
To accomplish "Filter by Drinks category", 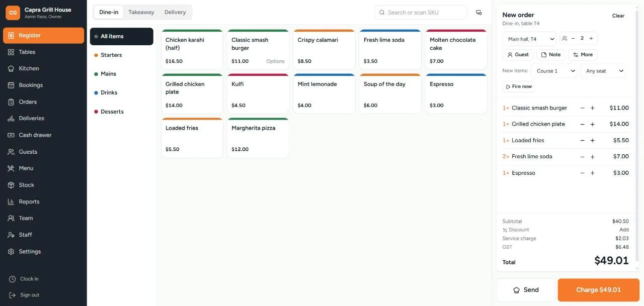I will [x=122, y=92].
